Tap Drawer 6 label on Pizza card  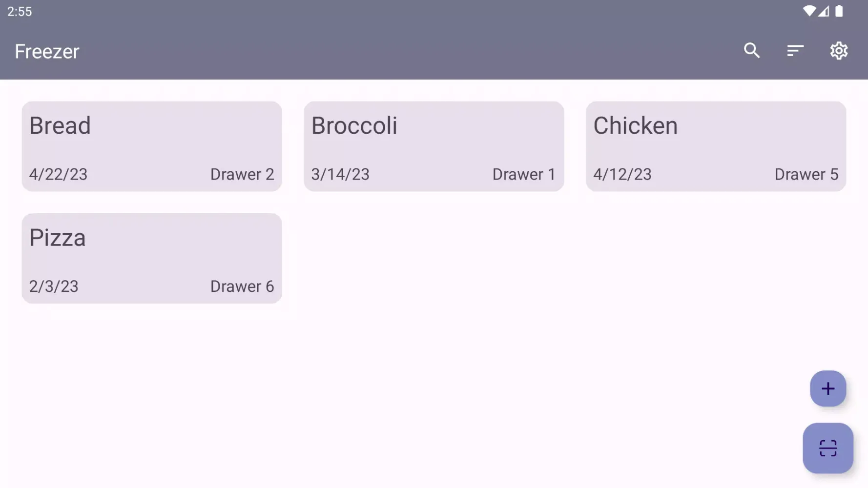tap(242, 286)
